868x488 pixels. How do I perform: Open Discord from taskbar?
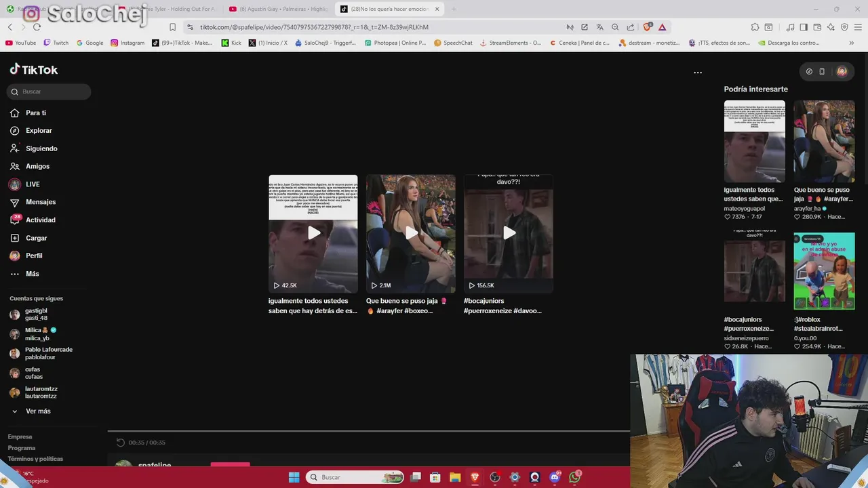(555, 477)
